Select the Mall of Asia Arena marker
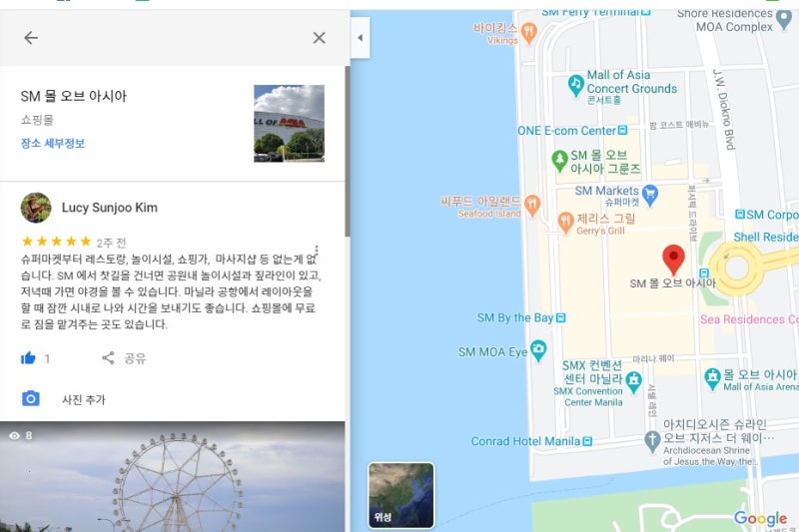Screen dimensions: 799x532 click(x=712, y=379)
